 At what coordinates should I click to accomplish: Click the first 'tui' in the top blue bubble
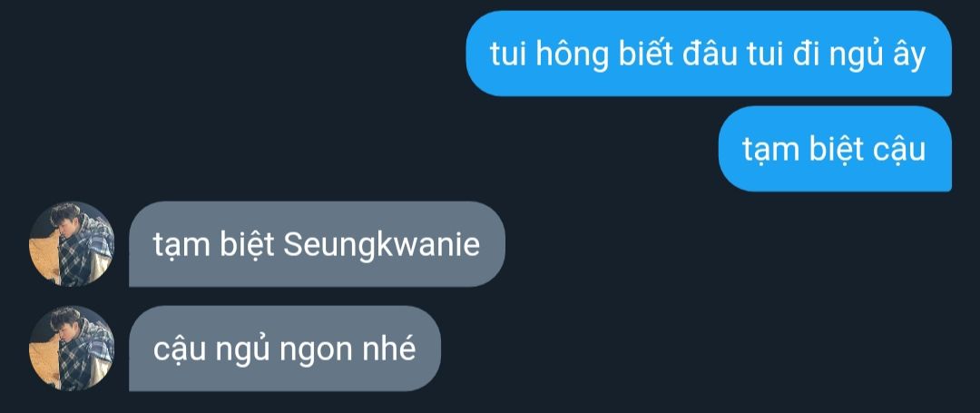tap(505, 55)
